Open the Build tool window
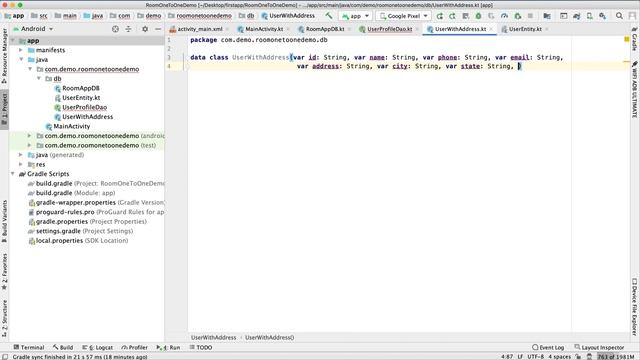The height and width of the screenshot is (360, 640). tap(63, 347)
